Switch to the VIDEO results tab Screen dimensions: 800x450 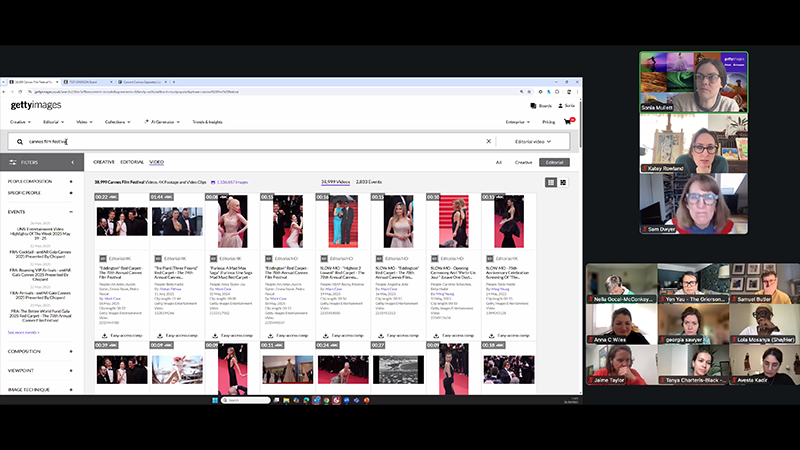(156, 161)
